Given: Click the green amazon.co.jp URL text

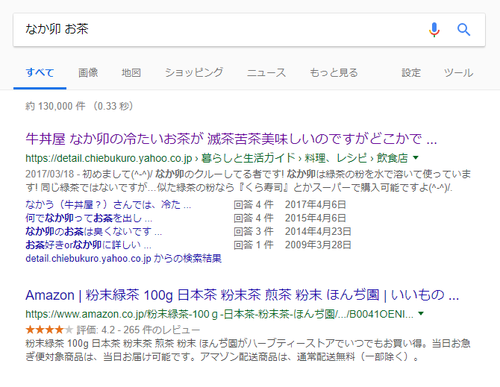Looking at the screenshot, I should (219, 314).
